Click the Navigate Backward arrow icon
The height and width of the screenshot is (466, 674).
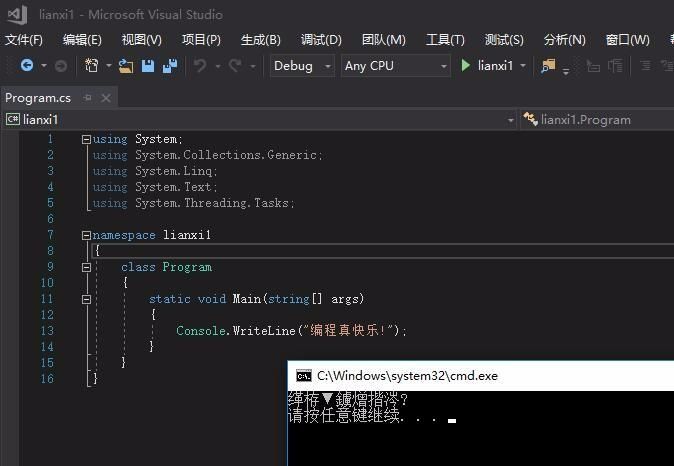coord(27,66)
